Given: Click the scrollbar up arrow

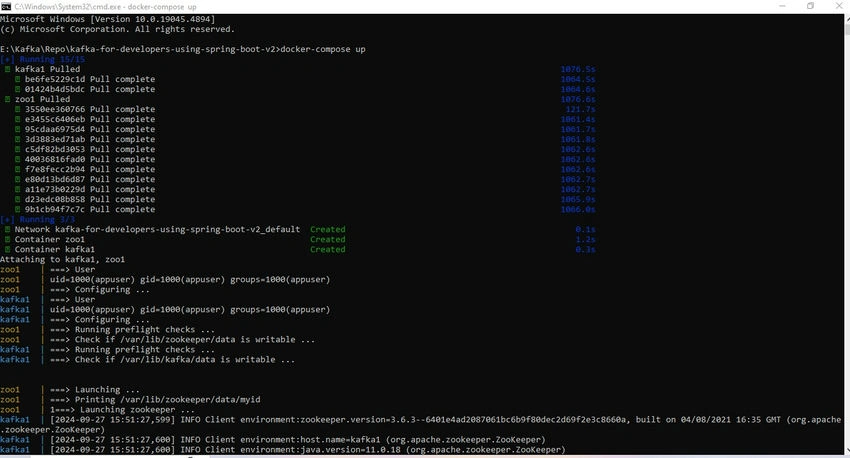Looking at the screenshot, I should [x=847, y=17].
